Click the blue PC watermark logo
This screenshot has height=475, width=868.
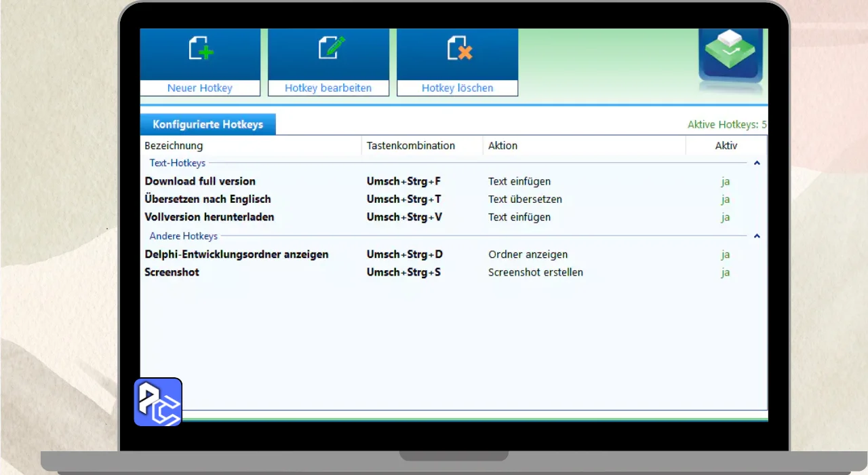[x=158, y=402]
